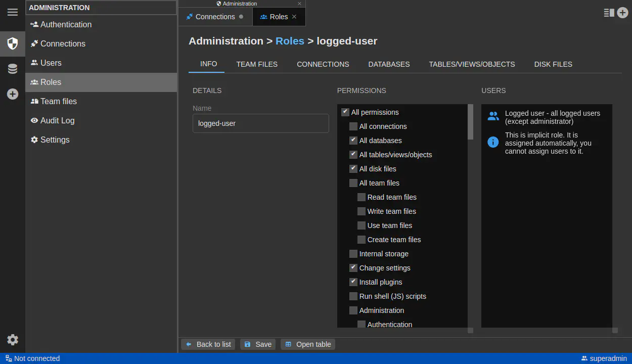Uncheck the All databases permission
The height and width of the screenshot is (364, 632).
353,141
